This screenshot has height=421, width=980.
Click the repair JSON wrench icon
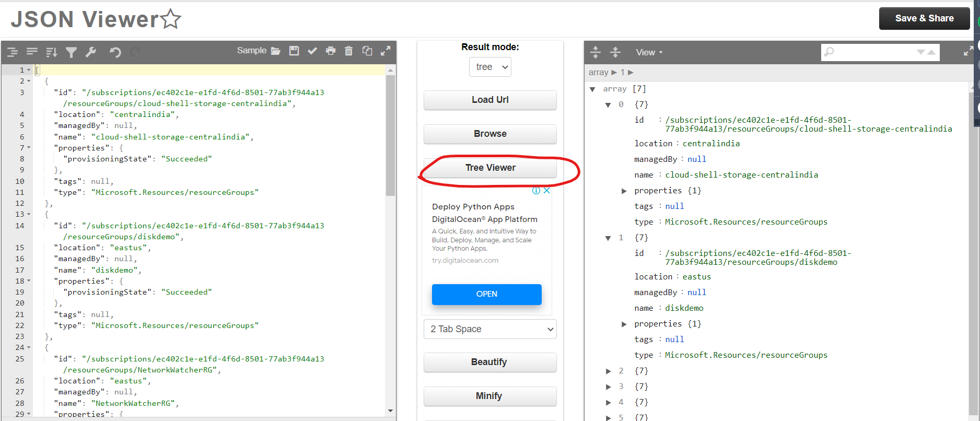[x=91, y=52]
